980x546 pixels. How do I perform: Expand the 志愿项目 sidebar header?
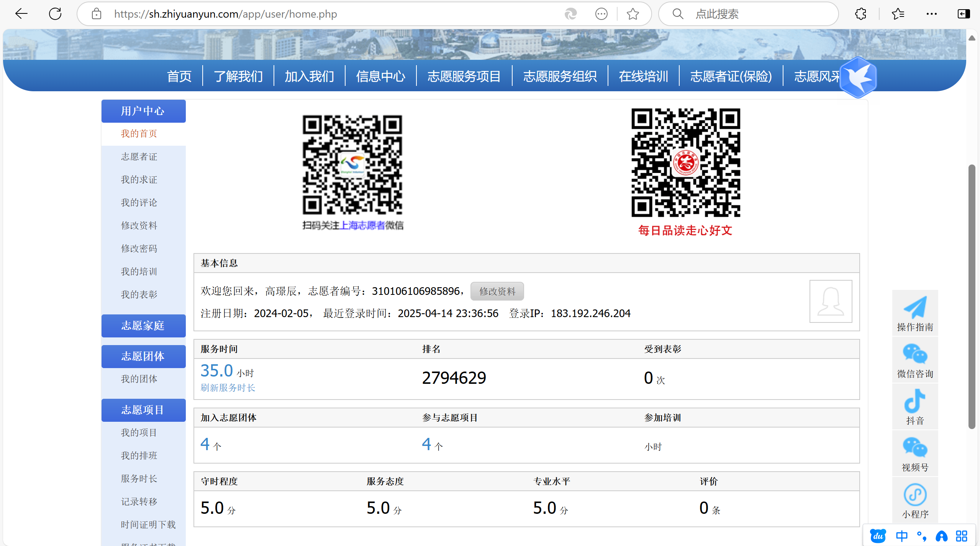[143, 410]
